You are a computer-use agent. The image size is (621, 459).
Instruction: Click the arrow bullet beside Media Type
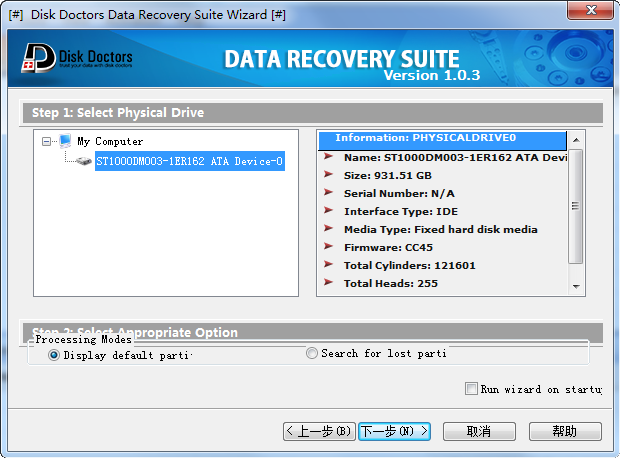pyautogui.click(x=329, y=229)
